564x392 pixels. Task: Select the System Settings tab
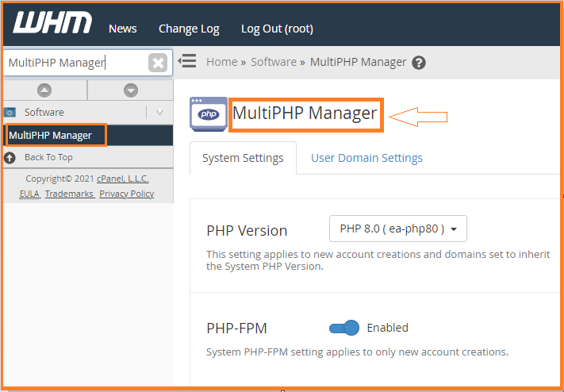pos(243,158)
